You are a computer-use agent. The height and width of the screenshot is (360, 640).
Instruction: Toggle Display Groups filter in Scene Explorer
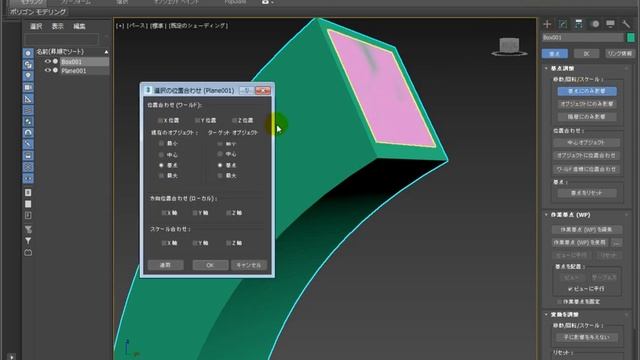[x=28, y=122]
